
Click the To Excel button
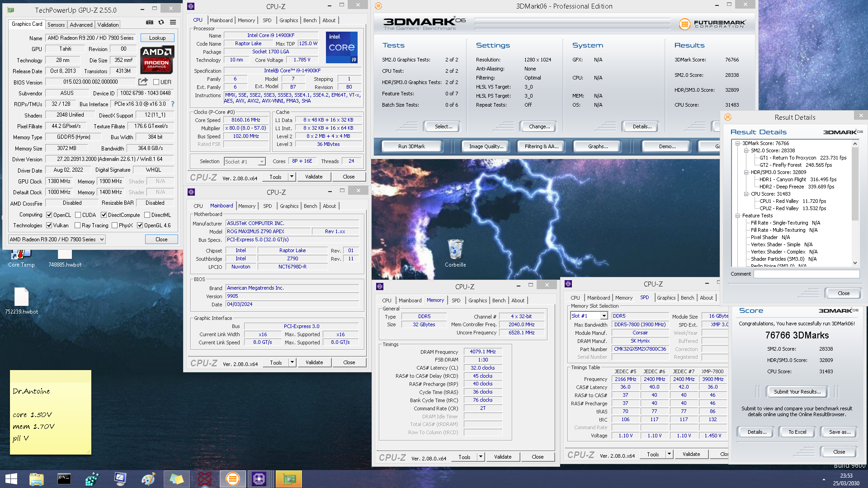797,432
